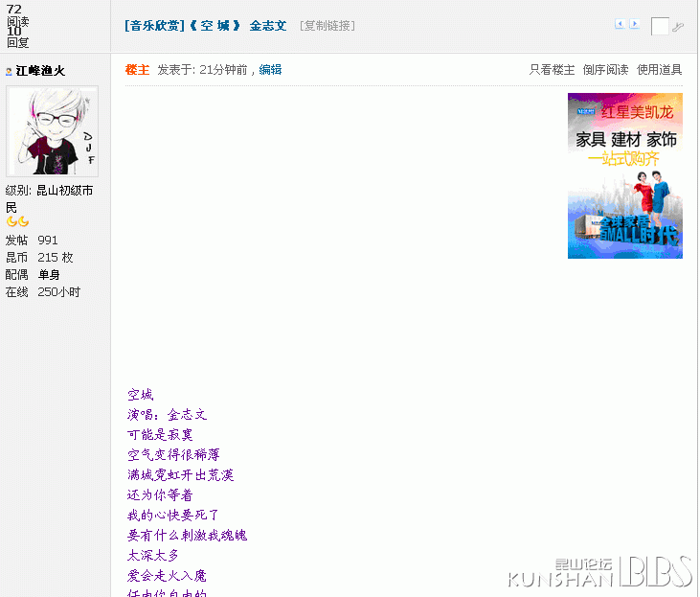This screenshot has height=597, width=700.
Task: Click the 昆币 215 枚 value
Action: [39, 258]
